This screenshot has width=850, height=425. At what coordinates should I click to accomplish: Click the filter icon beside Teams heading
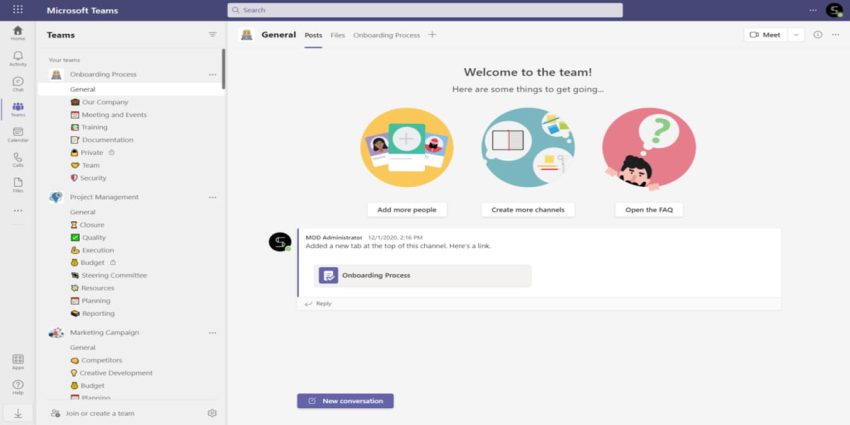212,34
